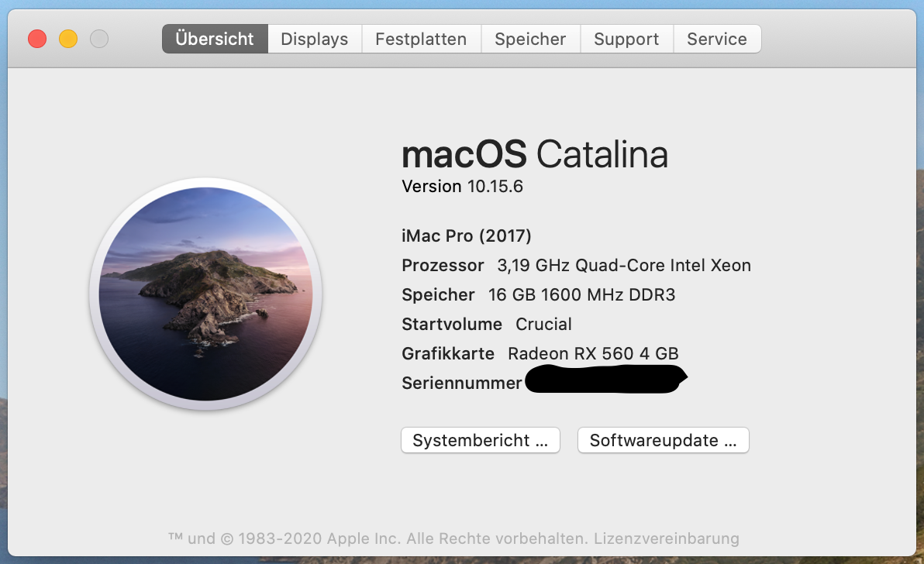Click the Radeon RX 560 Grafikkarte line
Viewport: 924px width, 564px height.
[x=540, y=354]
